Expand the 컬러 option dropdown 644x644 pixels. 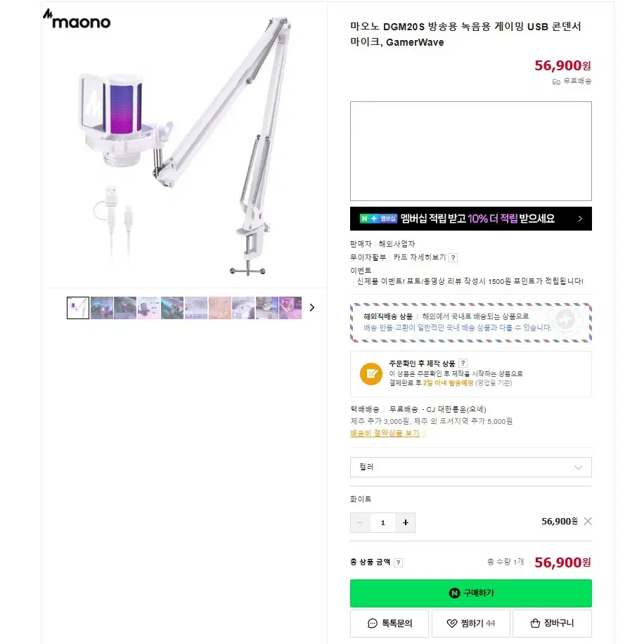[x=470, y=467]
